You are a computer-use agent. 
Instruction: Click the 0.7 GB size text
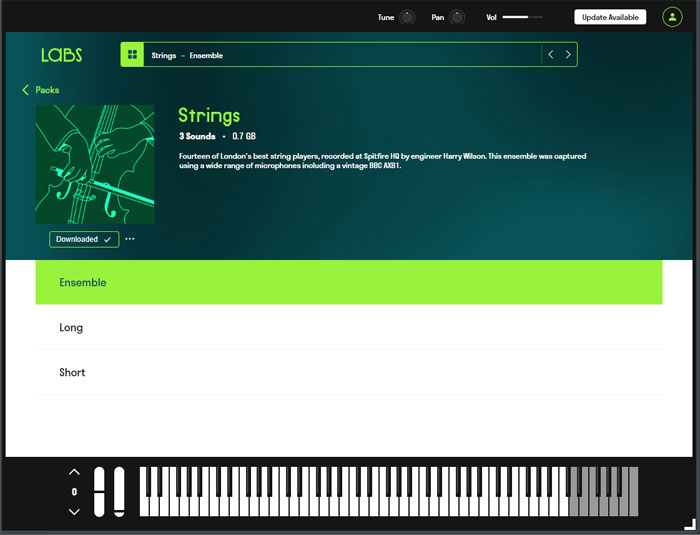(244, 136)
